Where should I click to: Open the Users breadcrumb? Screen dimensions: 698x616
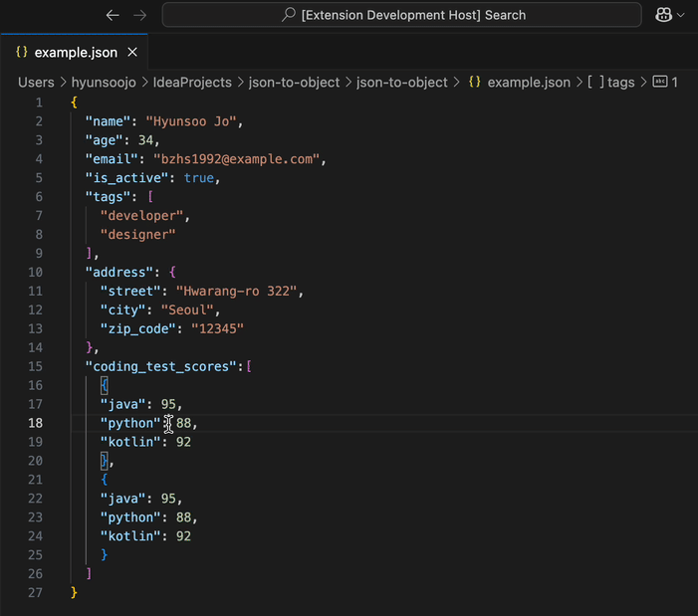coord(36,83)
